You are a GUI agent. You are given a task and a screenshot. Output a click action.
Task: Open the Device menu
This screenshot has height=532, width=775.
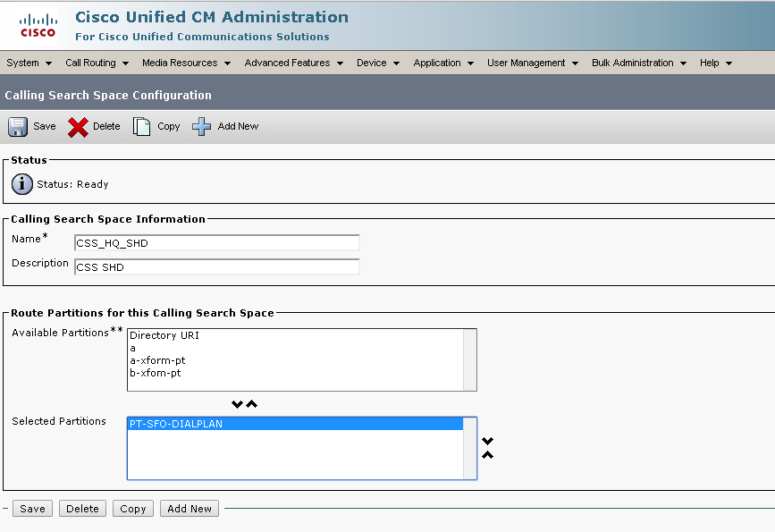378,63
